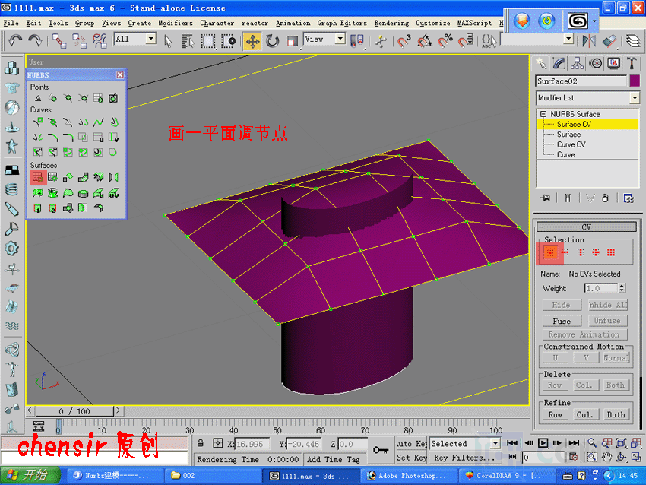This screenshot has width=646, height=485.
Task: Click the Weight spinner arrows
Action: tap(622, 288)
